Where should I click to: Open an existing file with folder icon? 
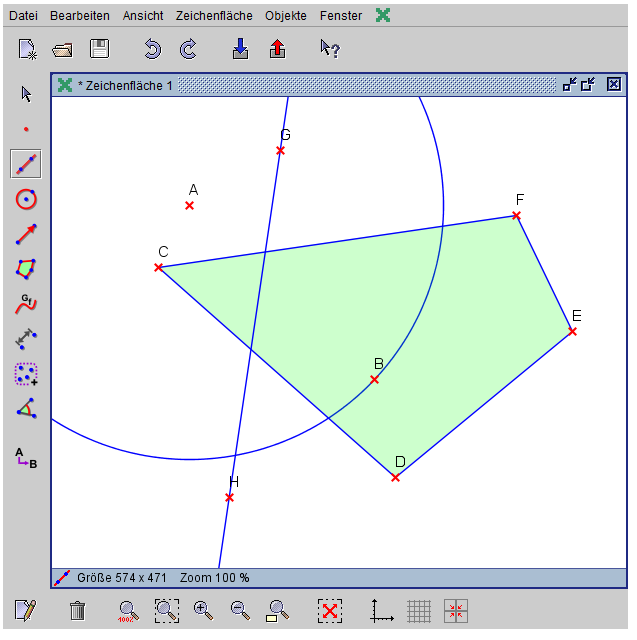[62, 50]
